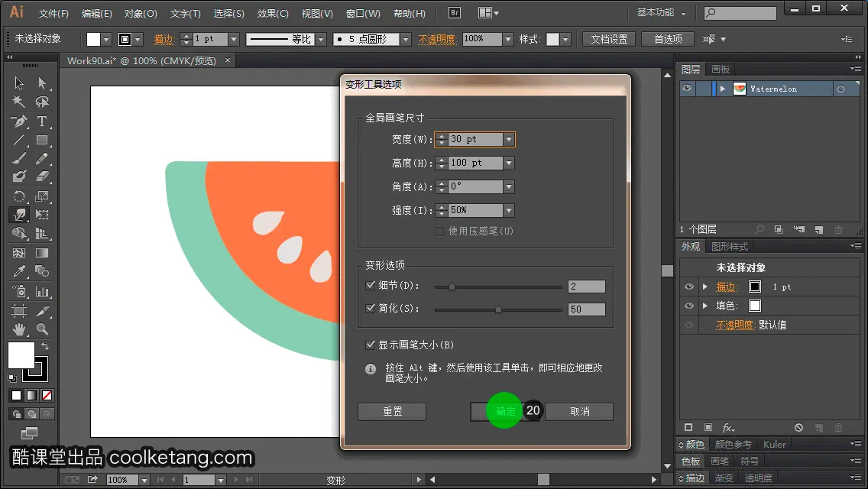Select the Eraser tool
This screenshot has width=868, height=489.
pos(42,177)
